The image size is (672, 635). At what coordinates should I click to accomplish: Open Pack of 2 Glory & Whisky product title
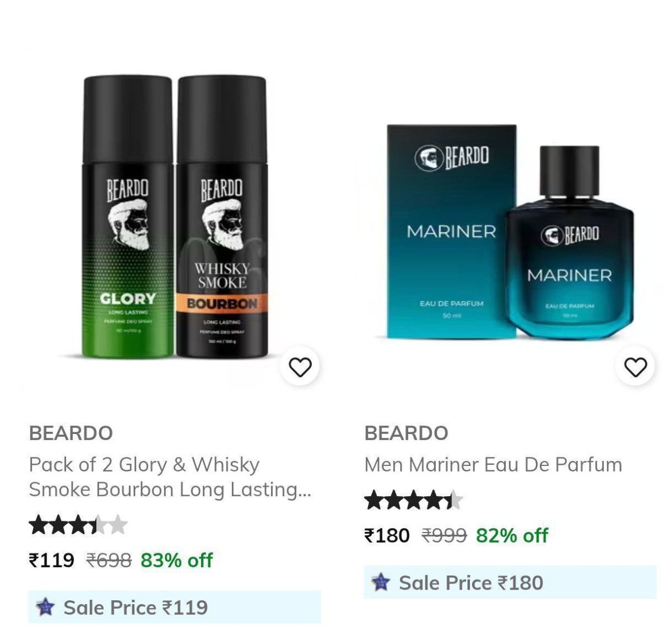(x=170, y=477)
